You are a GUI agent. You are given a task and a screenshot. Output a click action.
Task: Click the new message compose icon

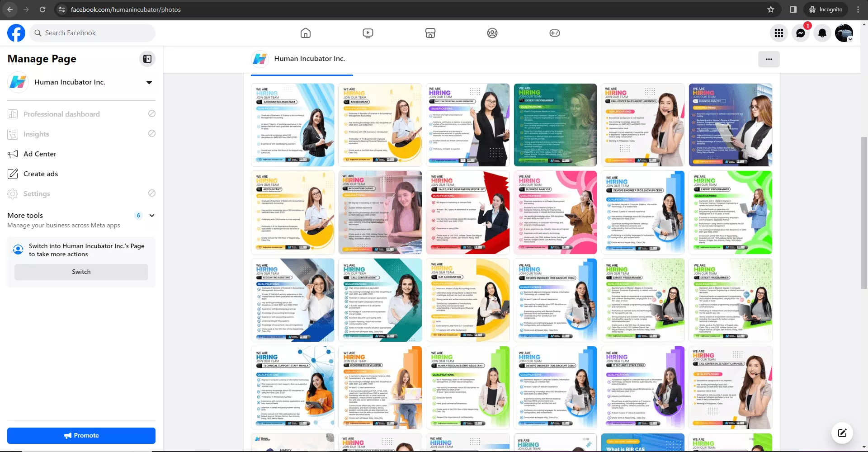[x=842, y=433]
